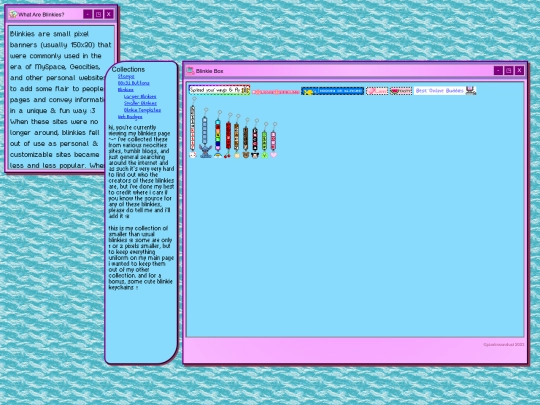Image resolution: width=540 pixels, height=405 pixels.
Task: Click the rainbow-colored keychain blinkie
Action: [218, 134]
